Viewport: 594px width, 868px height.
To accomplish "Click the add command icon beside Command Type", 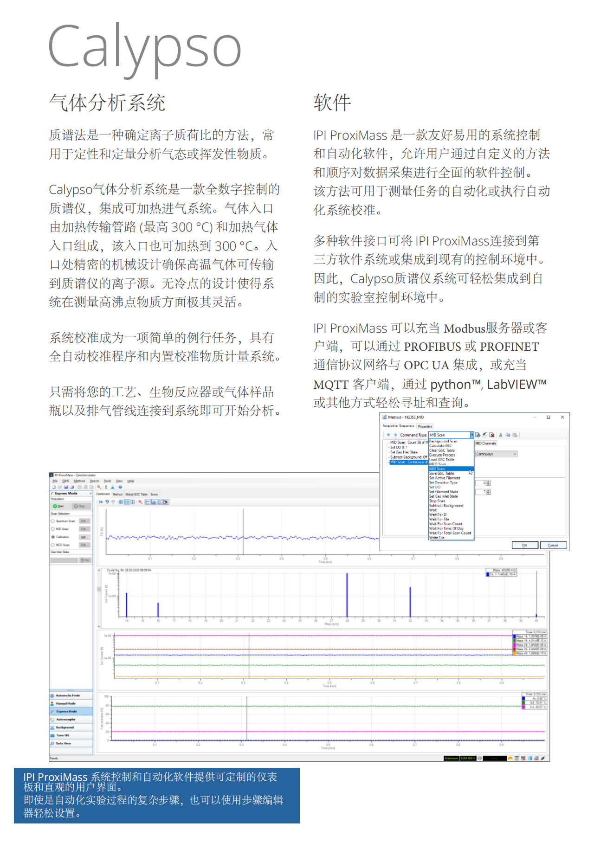I will 478,435.
